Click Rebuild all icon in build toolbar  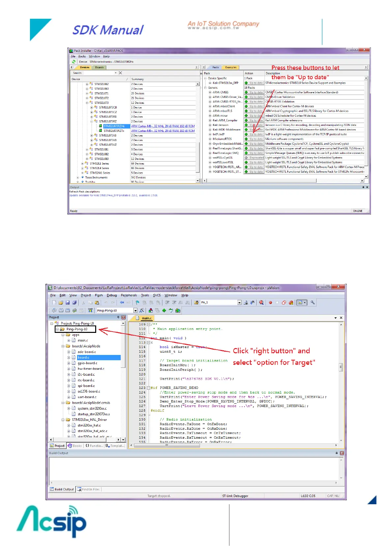[x=68, y=310]
